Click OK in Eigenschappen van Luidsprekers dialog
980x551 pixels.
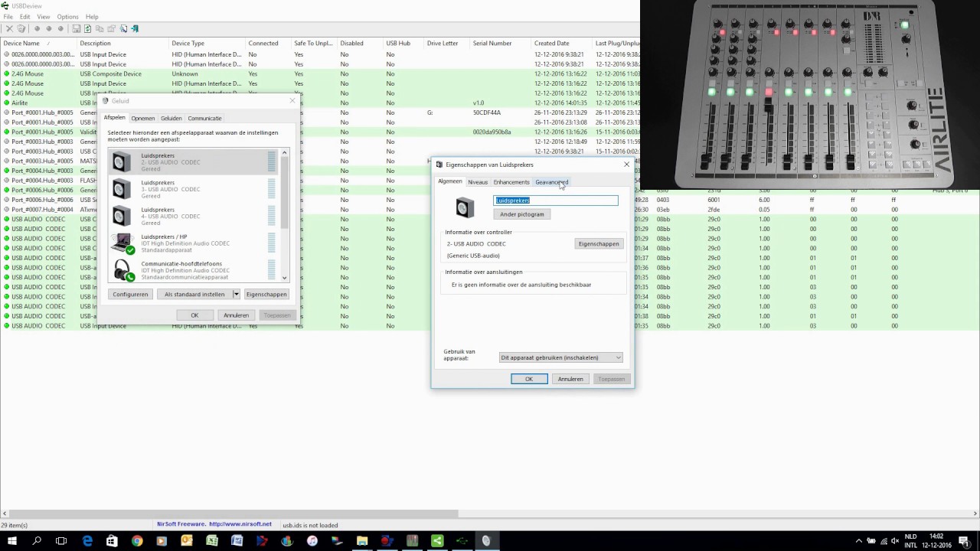click(x=529, y=379)
